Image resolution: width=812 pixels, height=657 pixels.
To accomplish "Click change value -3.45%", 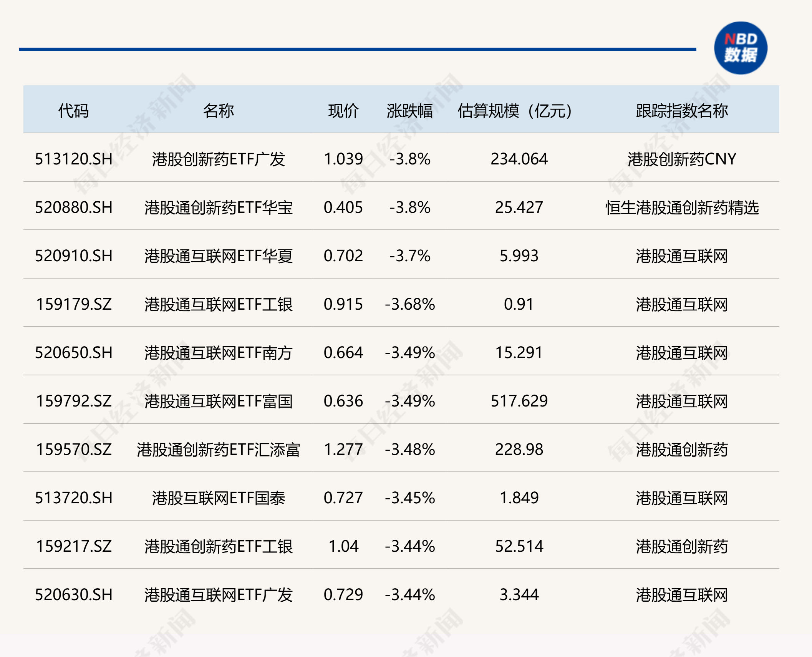I will pyautogui.click(x=410, y=498).
